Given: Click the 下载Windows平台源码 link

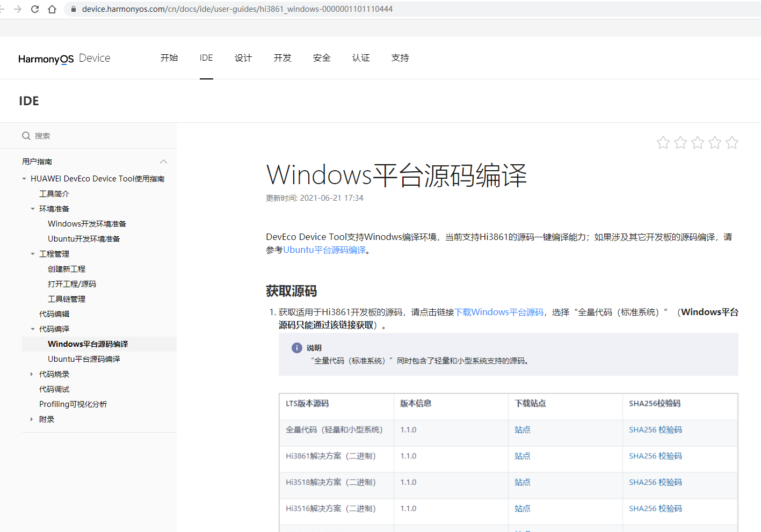Looking at the screenshot, I should tap(499, 312).
